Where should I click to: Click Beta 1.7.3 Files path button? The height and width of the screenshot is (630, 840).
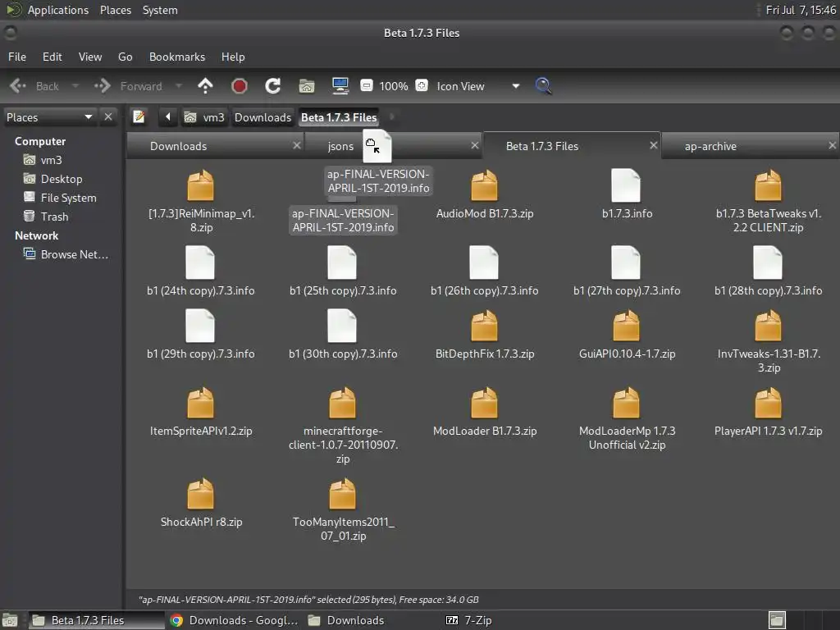(339, 117)
